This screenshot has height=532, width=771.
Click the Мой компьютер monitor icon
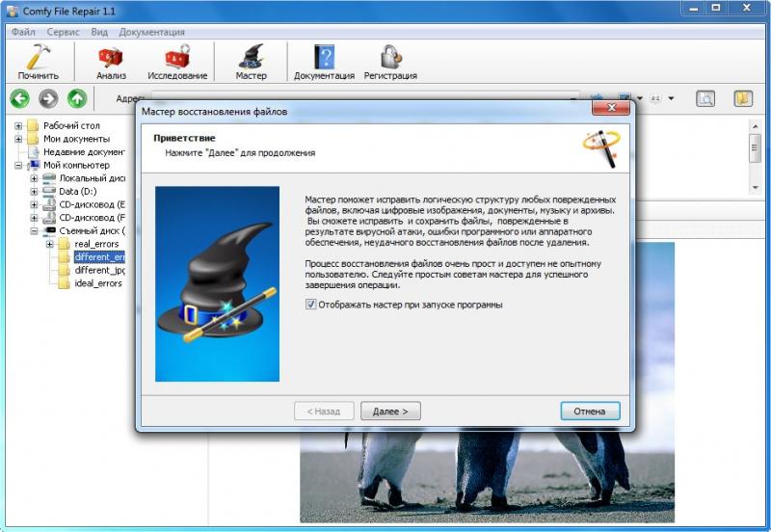(x=34, y=165)
